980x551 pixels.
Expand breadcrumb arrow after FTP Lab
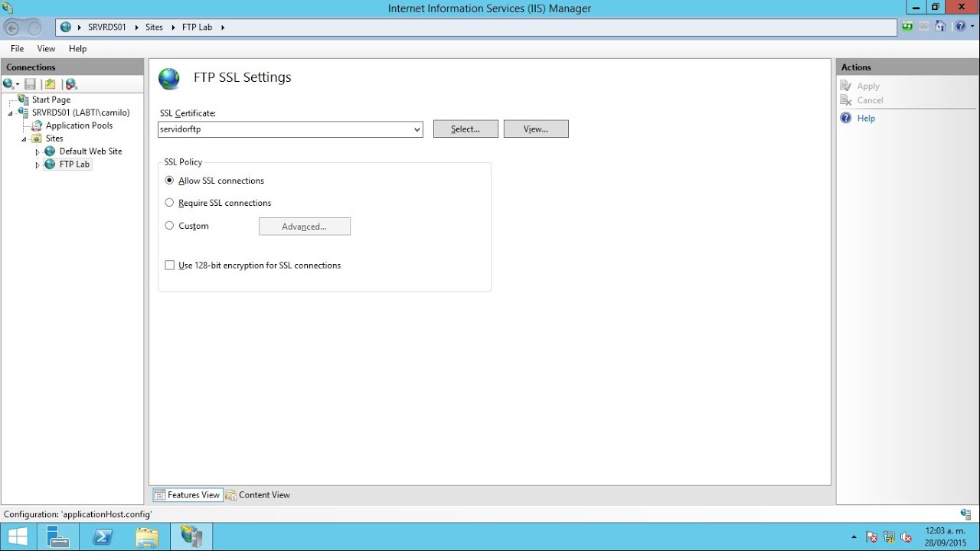point(223,28)
